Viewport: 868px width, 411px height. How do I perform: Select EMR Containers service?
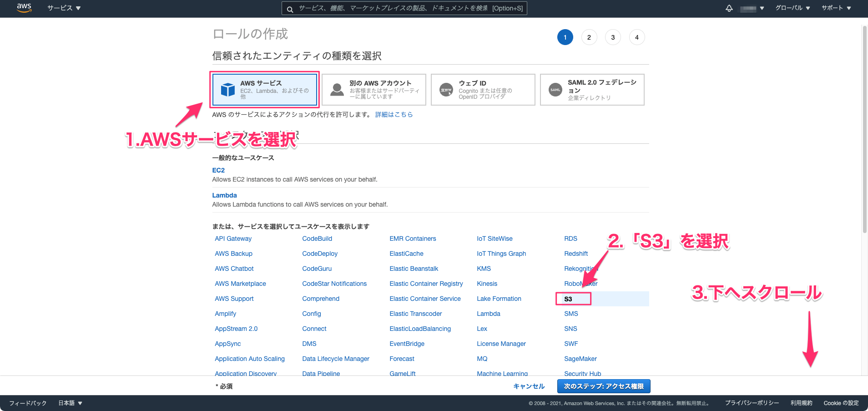413,238
